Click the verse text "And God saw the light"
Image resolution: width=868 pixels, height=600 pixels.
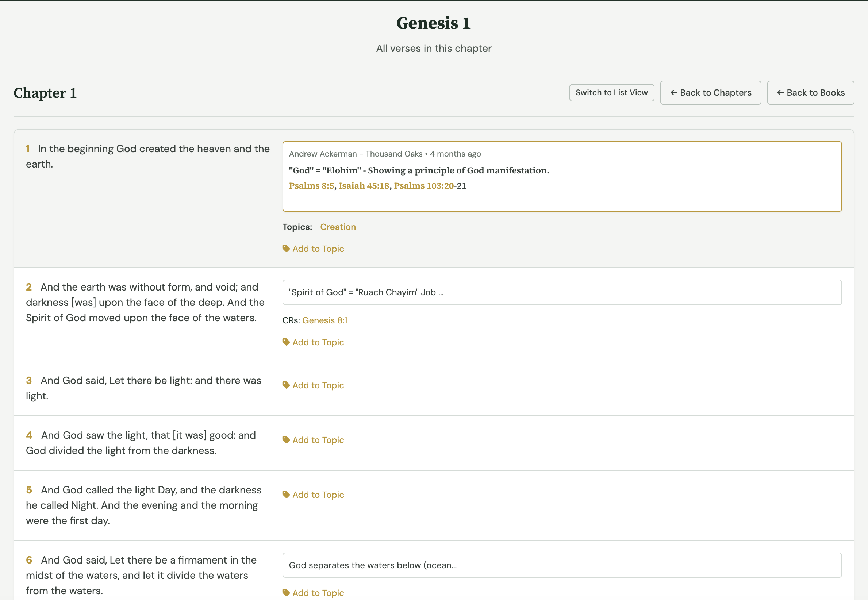tap(95, 435)
